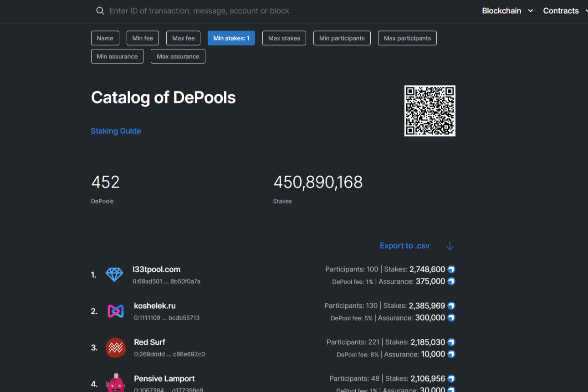Click the l33tpool.com diamond logo
Viewport: 588px width, 392px height.
(x=115, y=275)
